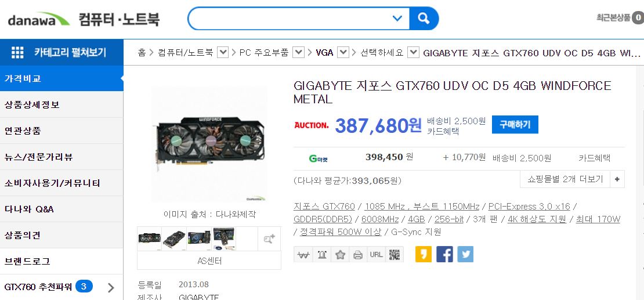
Task: Select 상품상세정보 in sidebar menu
Action: coord(61,105)
